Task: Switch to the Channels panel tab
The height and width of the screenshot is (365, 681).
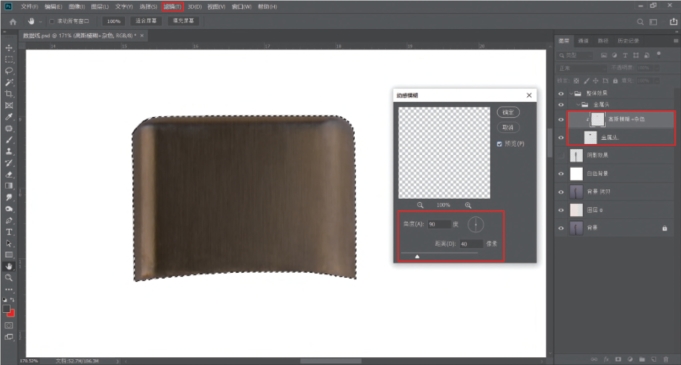Action: (x=583, y=41)
